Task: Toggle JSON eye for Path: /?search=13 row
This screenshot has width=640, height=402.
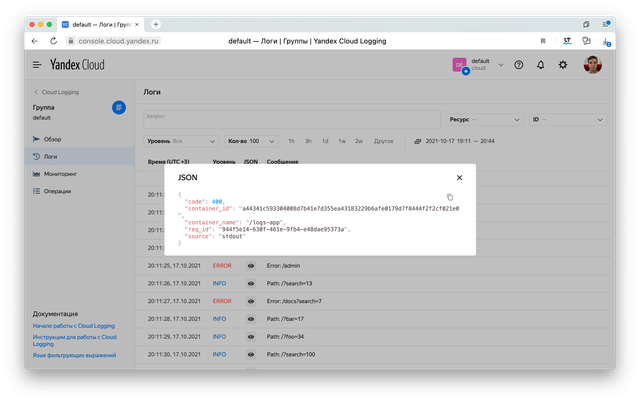Action: click(251, 283)
